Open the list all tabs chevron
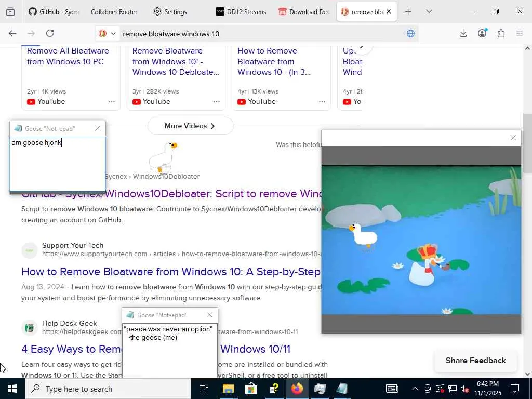532x399 pixels. 429,11
